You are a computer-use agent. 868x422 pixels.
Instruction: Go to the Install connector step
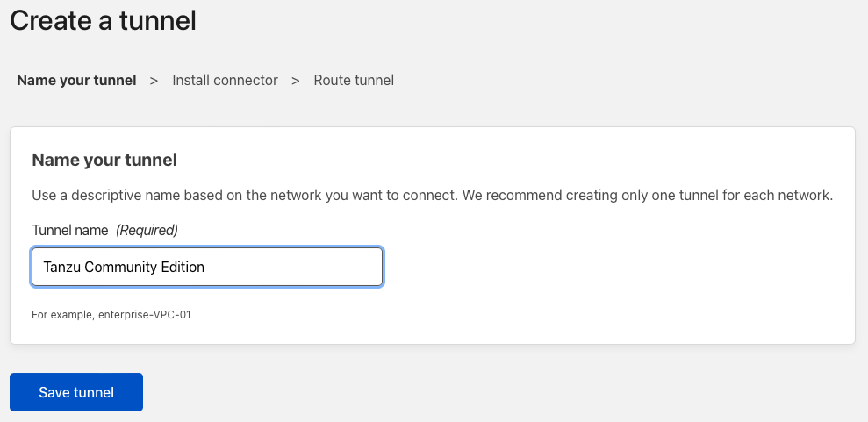[x=225, y=80]
